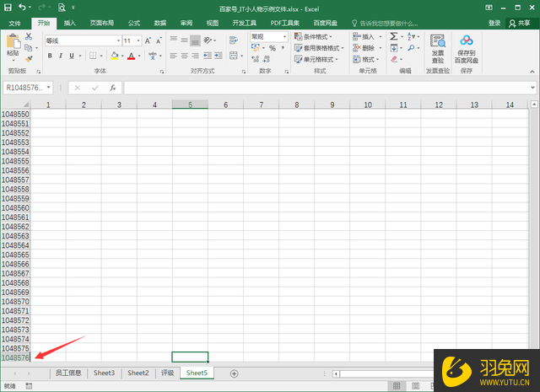540x392 pixels.
Task: Click the Clear eraser icon
Action: coord(394,59)
